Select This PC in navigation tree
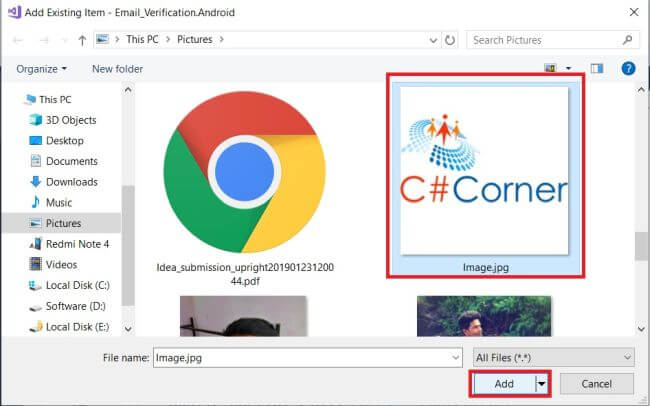650x406 pixels. (55, 100)
